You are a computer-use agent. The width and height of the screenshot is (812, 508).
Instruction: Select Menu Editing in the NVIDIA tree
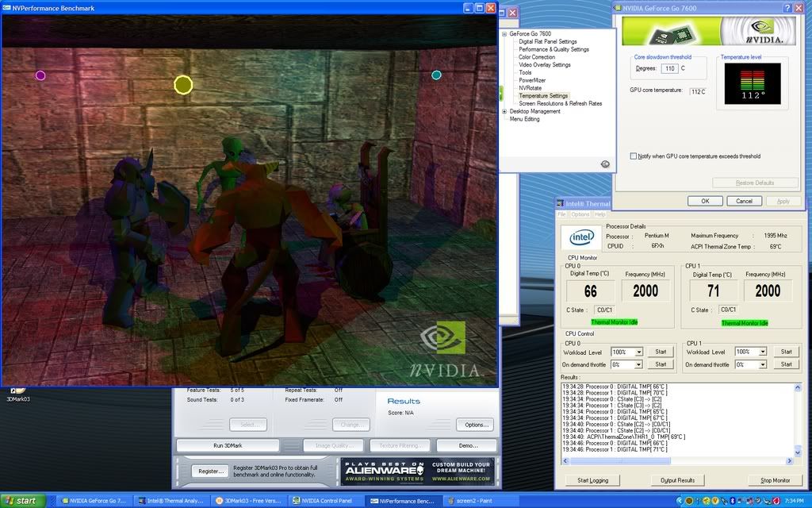coord(524,119)
